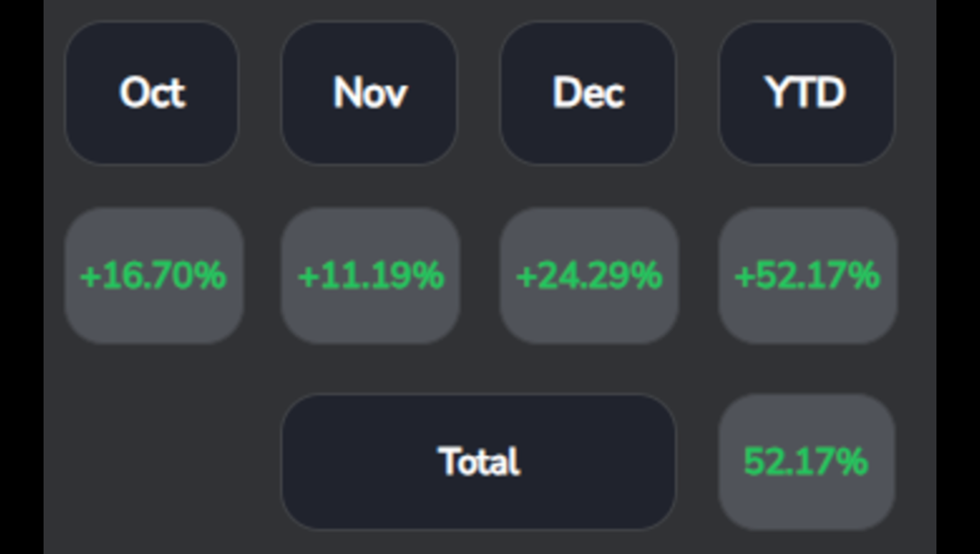This screenshot has height=554, width=980.
Task: Tap the green percentage below Oct
Action: coord(153,276)
